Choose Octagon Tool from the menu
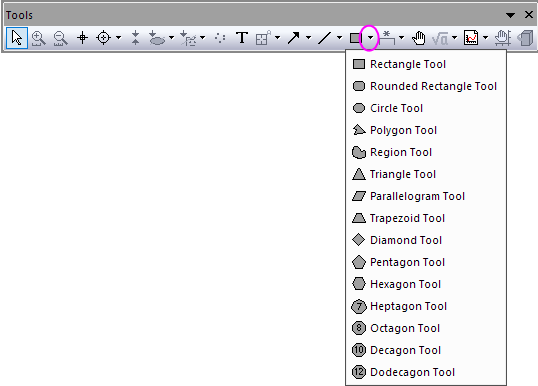The image size is (538, 386). 426,328
